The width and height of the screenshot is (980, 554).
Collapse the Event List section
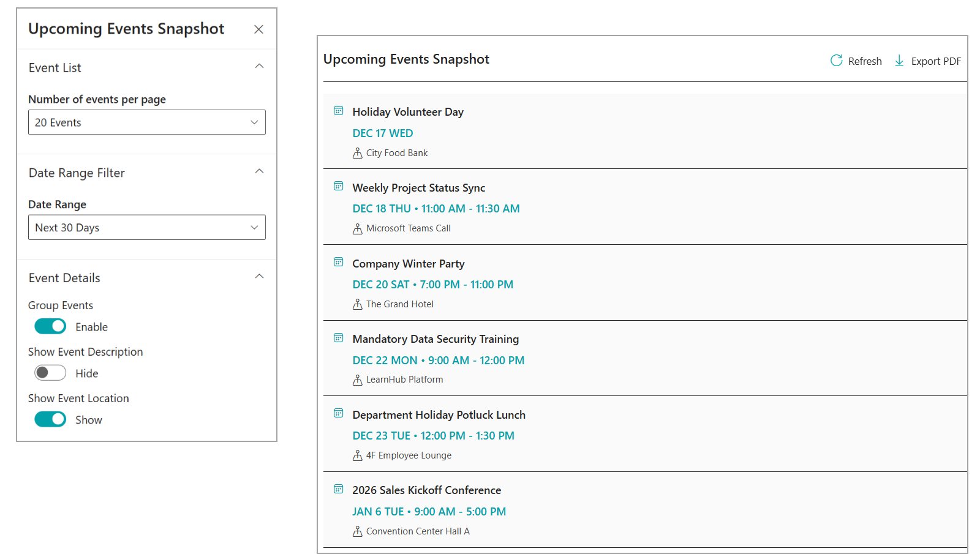(259, 66)
